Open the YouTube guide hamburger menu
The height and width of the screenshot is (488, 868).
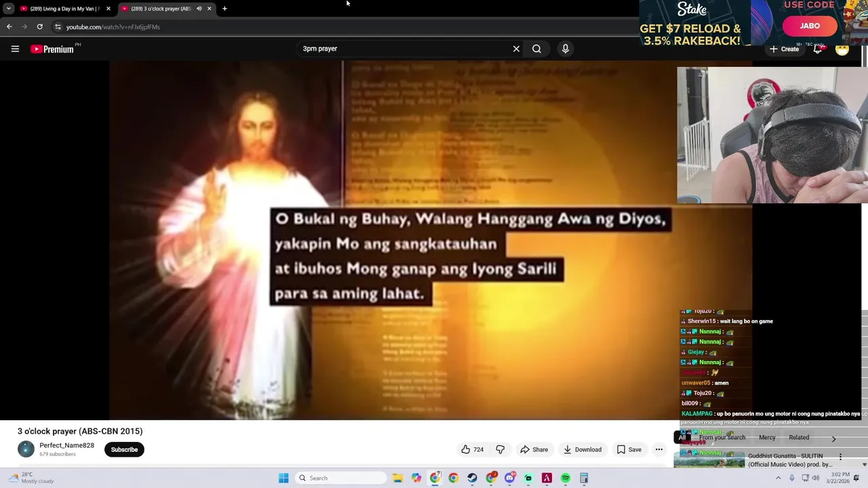click(15, 49)
